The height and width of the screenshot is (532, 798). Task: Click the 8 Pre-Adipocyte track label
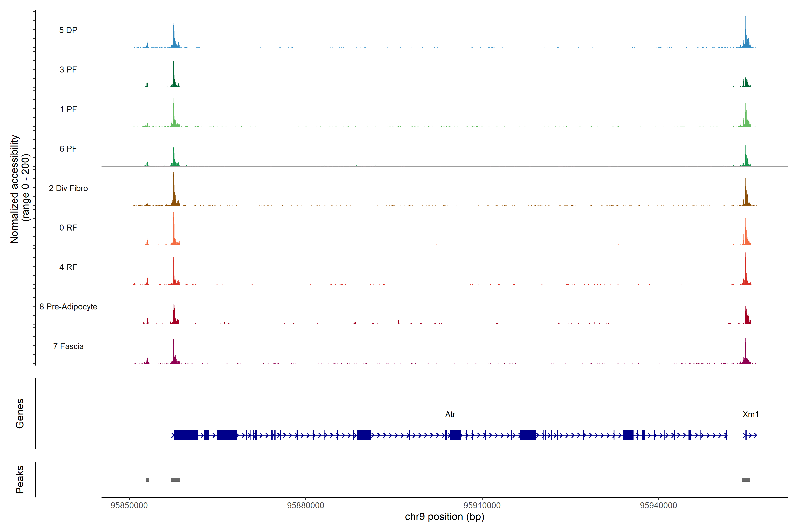[68, 307]
